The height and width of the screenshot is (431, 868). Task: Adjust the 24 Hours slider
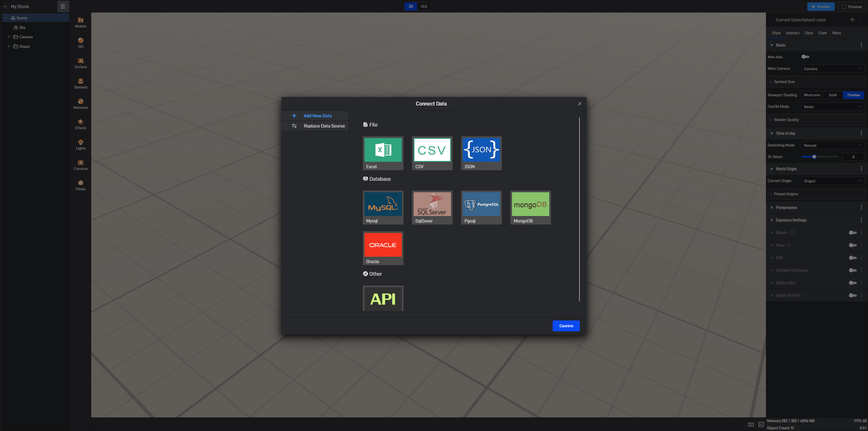click(x=820, y=157)
